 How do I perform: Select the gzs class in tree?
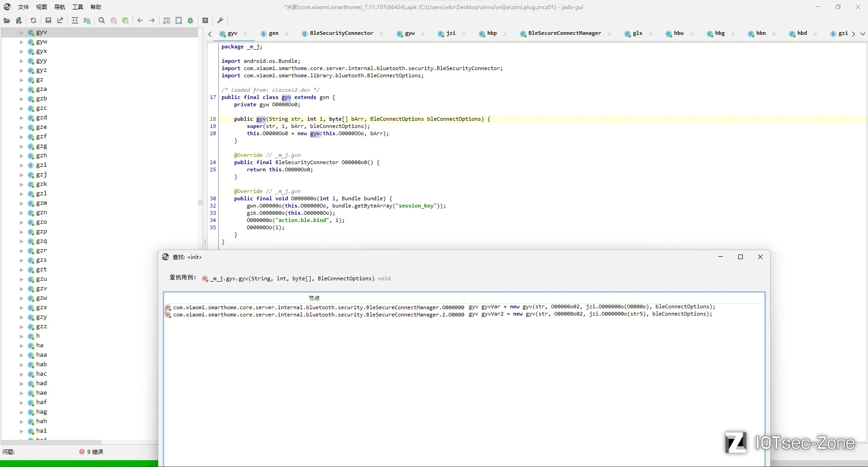pyautogui.click(x=41, y=260)
